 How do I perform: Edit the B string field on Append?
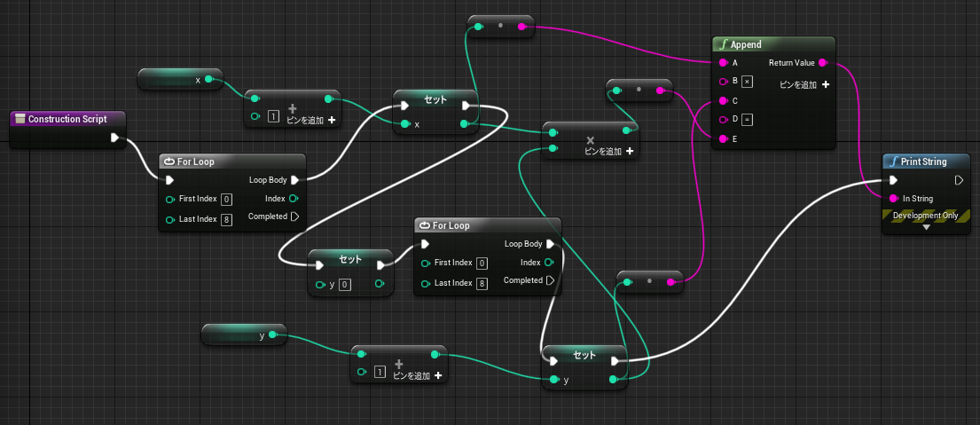click(x=747, y=82)
